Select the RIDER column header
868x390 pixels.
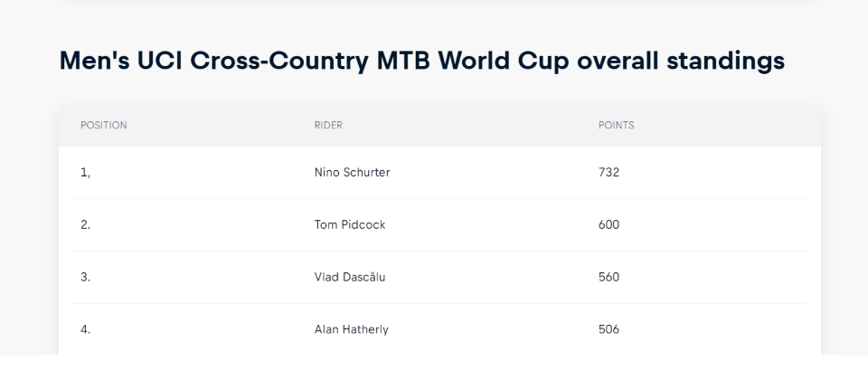[328, 125]
